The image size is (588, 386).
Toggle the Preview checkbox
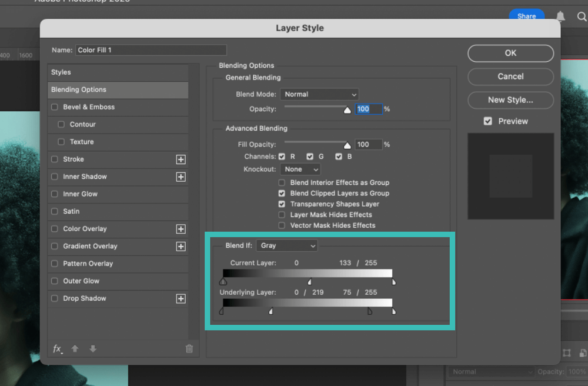tap(487, 121)
